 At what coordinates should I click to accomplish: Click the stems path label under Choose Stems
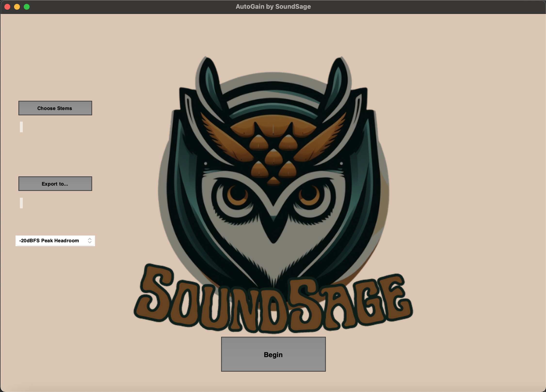pos(21,127)
